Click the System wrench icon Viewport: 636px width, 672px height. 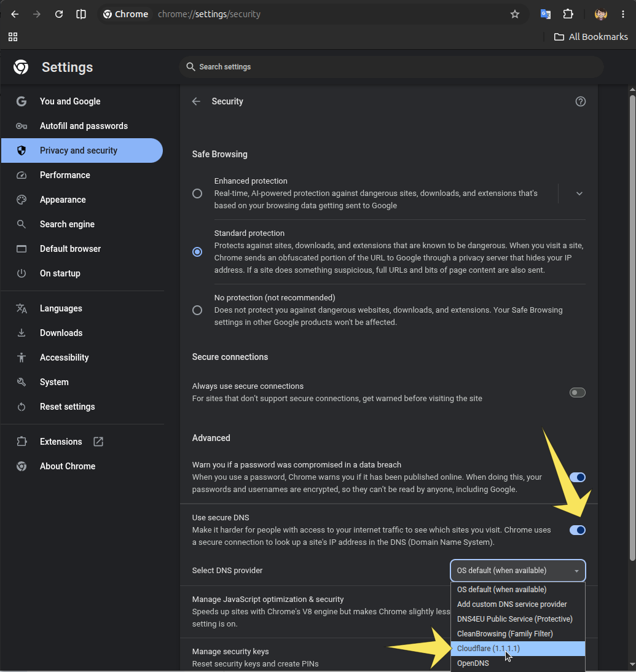[x=22, y=382]
